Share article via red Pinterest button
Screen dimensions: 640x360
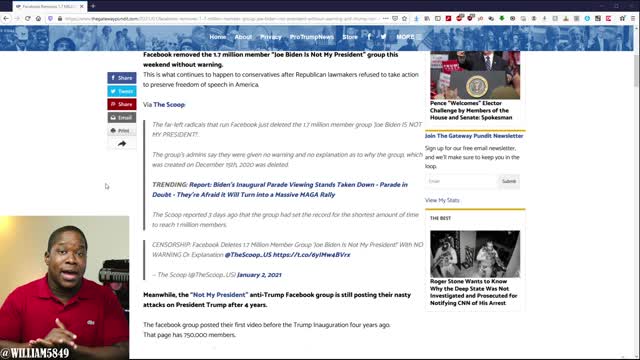122,104
